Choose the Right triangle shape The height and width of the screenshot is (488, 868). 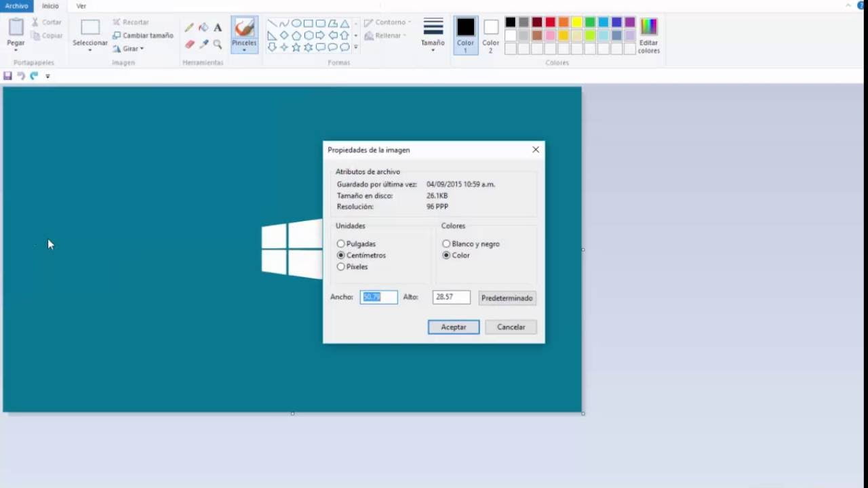point(272,35)
